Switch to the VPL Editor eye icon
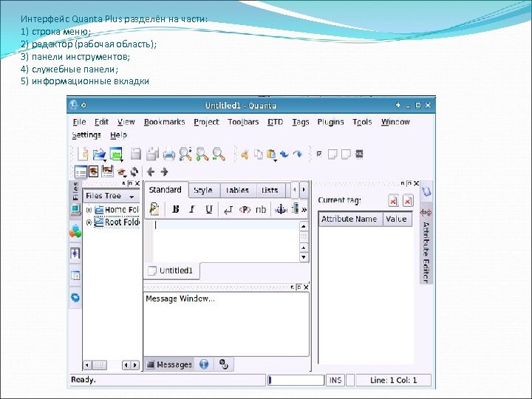Viewport: 532px width, 399px height. [x=94, y=171]
